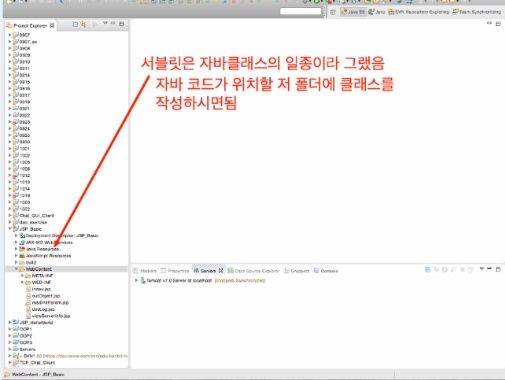Minimize the Project Explorer panel

pos(113,23)
